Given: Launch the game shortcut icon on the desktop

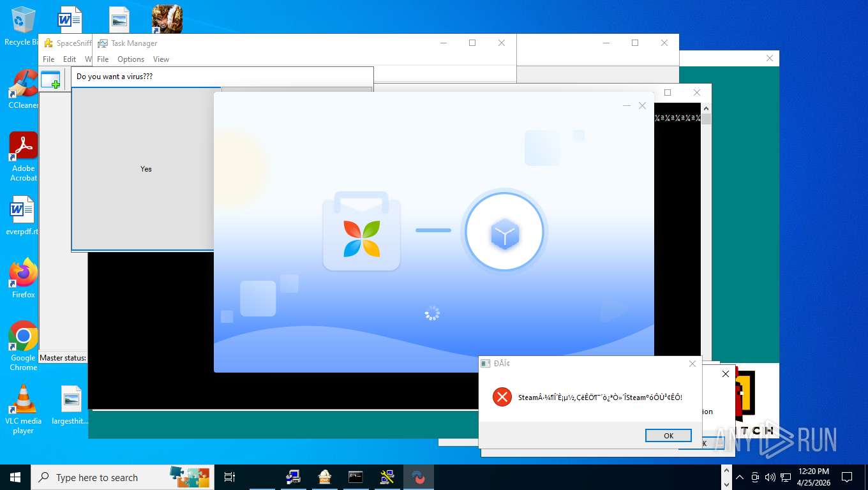Looking at the screenshot, I should (x=167, y=19).
